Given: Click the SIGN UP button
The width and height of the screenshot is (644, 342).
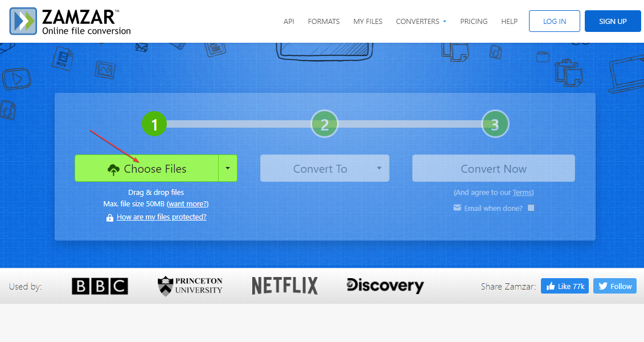Looking at the screenshot, I should pos(613,21).
